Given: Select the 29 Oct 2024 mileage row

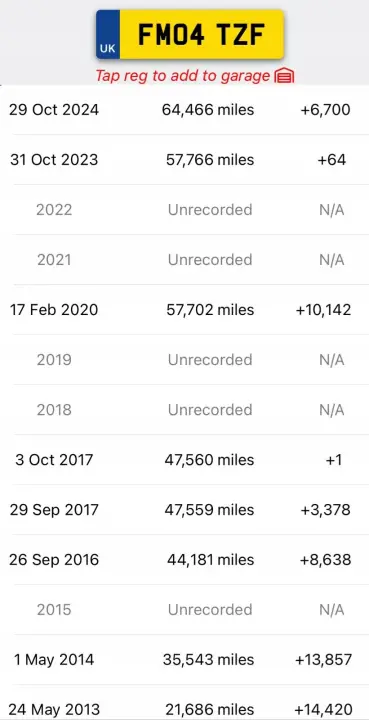Looking at the screenshot, I should pos(184,110).
